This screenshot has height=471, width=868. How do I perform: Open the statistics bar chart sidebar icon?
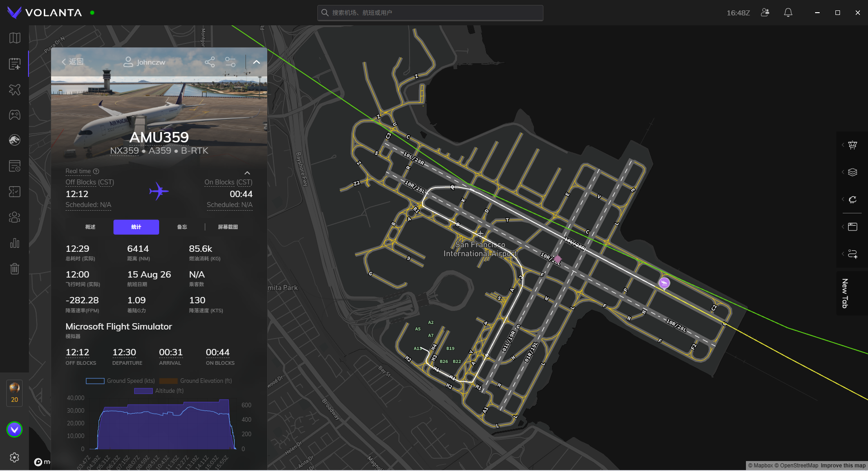pos(14,243)
